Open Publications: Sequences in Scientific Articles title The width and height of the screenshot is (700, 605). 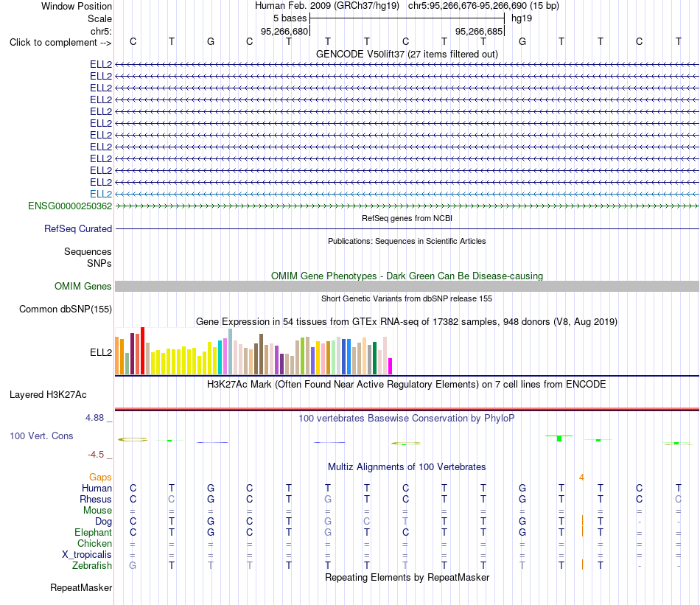[407, 241]
